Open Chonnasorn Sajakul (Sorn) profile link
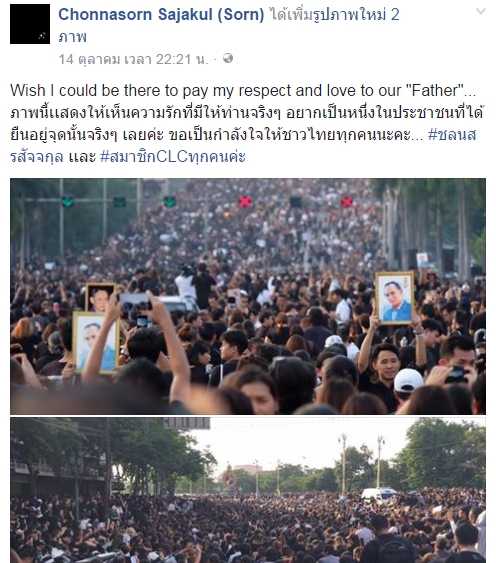Viewport: 496px width, 563px height. coord(161,15)
